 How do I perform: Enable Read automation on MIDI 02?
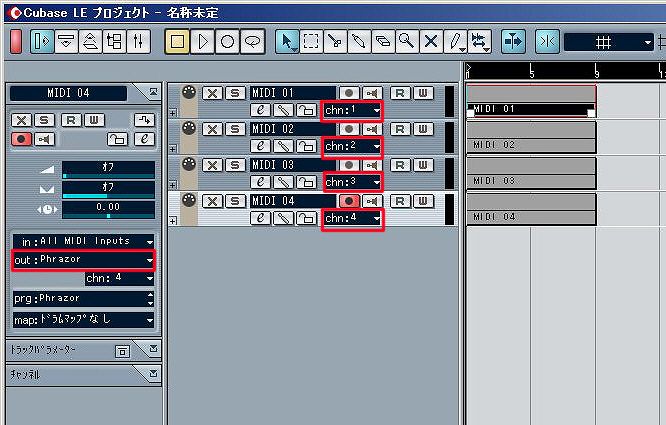pyautogui.click(x=400, y=129)
